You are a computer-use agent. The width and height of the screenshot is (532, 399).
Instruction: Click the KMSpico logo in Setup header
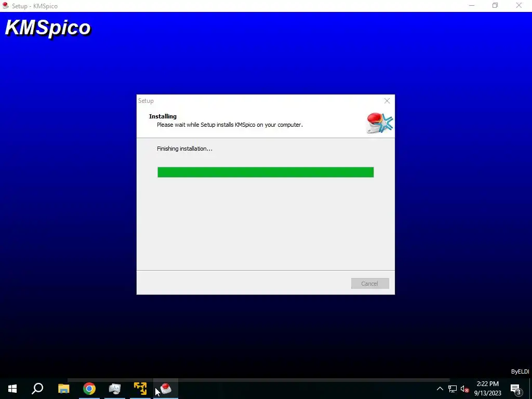380,123
